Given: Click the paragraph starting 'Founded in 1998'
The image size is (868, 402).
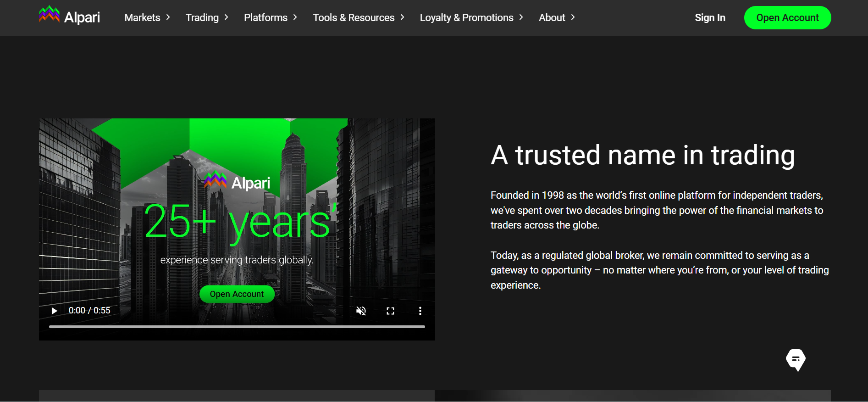Looking at the screenshot, I should (657, 210).
